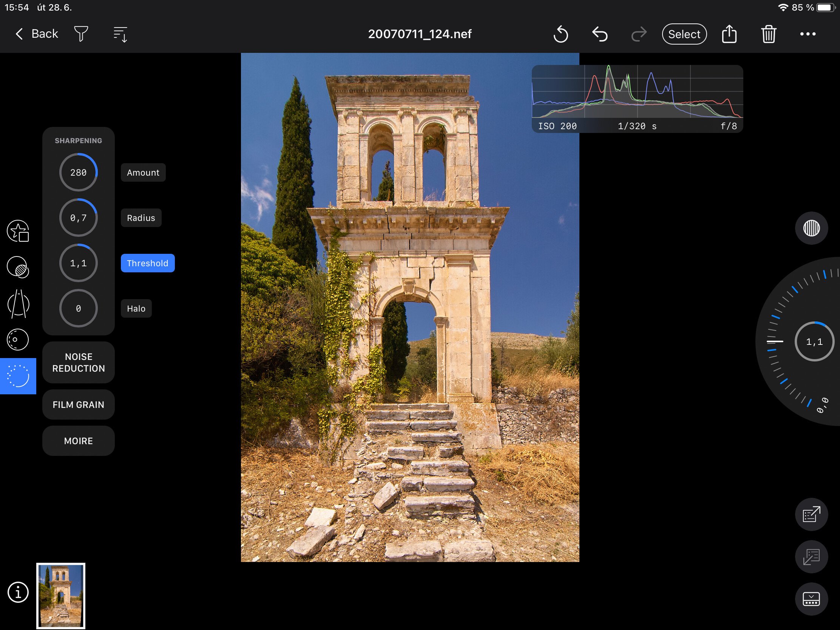840x630 pixels.
Task: Collapse the SHARPENING section header
Action: click(79, 141)
